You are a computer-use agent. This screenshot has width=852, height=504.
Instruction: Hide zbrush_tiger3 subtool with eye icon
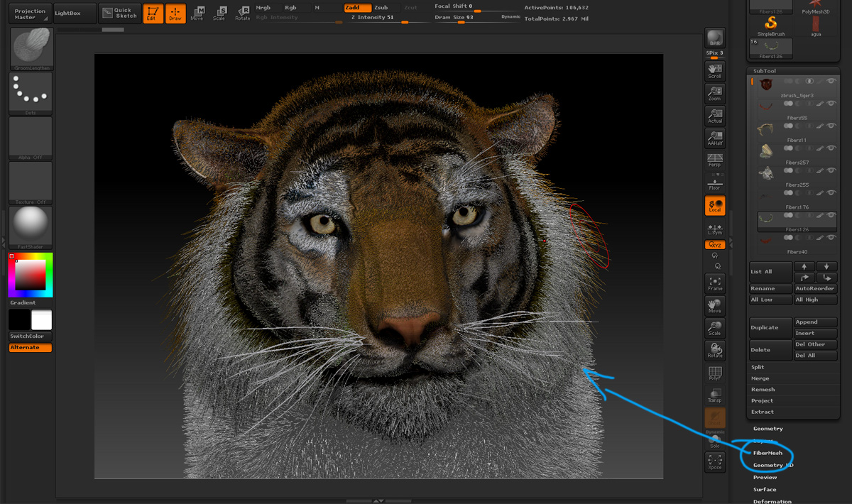tap(831, 82)
